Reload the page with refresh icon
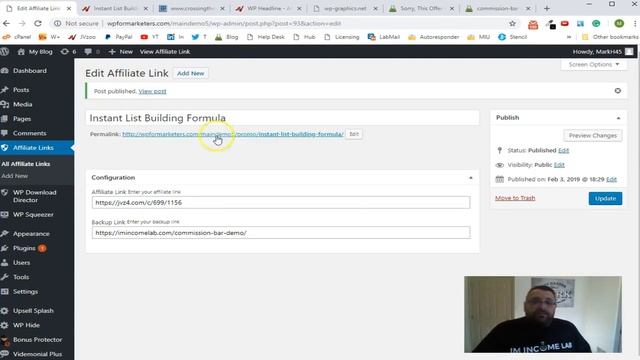Image resolution: width=640 pixels, height=360 pixels. point(38,24)
